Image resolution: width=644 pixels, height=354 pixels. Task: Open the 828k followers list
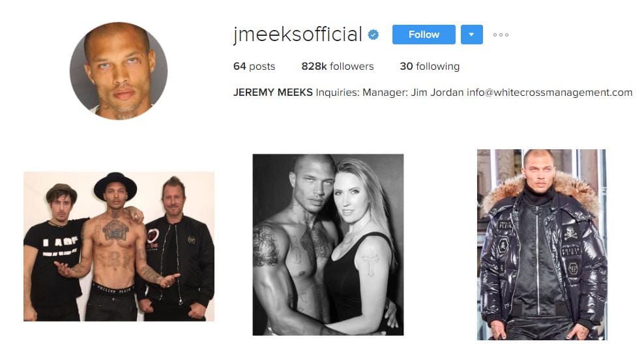pos(338,66)
